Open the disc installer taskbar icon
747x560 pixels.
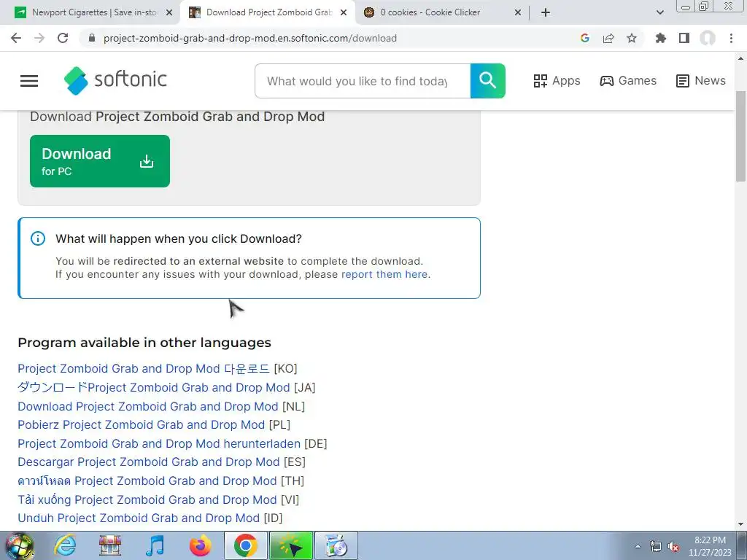(x=336, y=545)
